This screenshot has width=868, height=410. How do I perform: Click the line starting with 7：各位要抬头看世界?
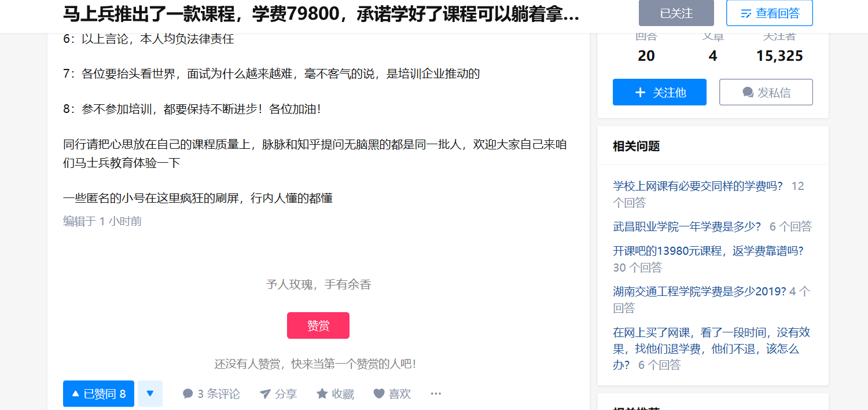(271, 74)
